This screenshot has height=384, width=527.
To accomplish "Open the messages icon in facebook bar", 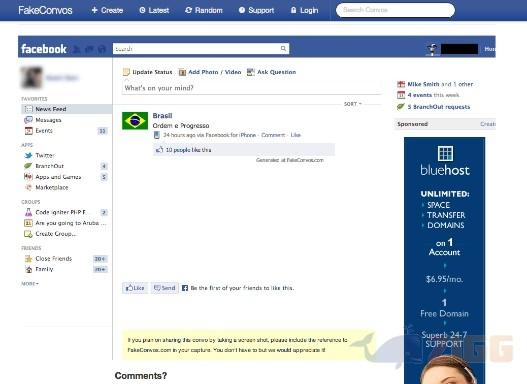I will 89,49.
